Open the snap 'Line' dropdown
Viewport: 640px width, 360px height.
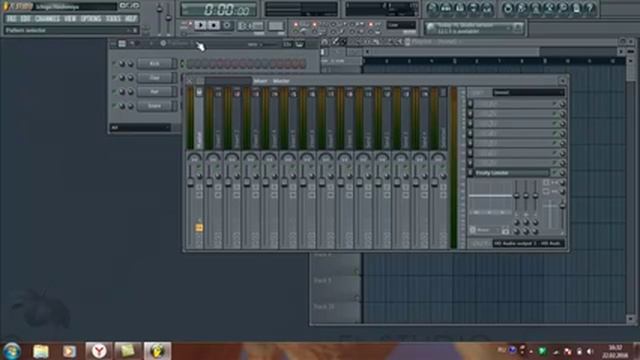click(401, 25)
